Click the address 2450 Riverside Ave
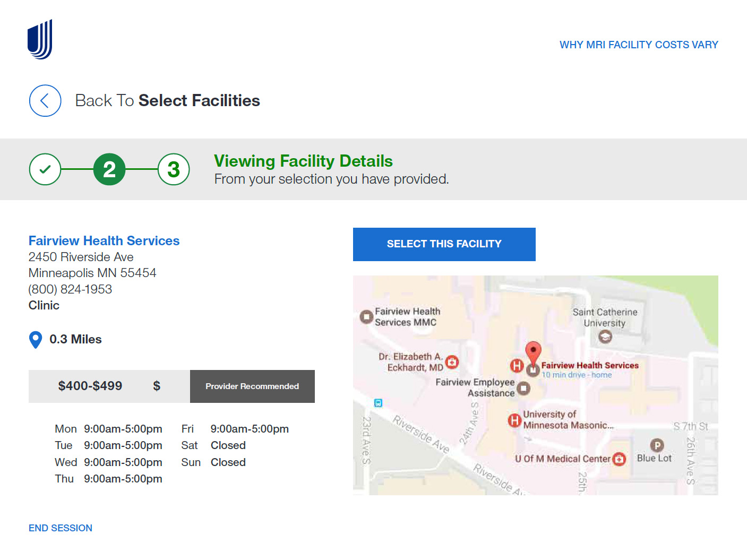 81,257
